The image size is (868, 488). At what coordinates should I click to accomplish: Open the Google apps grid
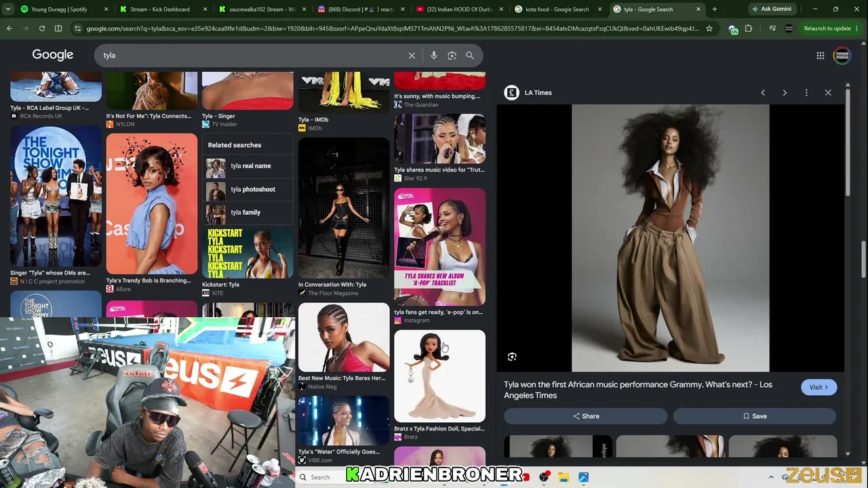[821, 56]
